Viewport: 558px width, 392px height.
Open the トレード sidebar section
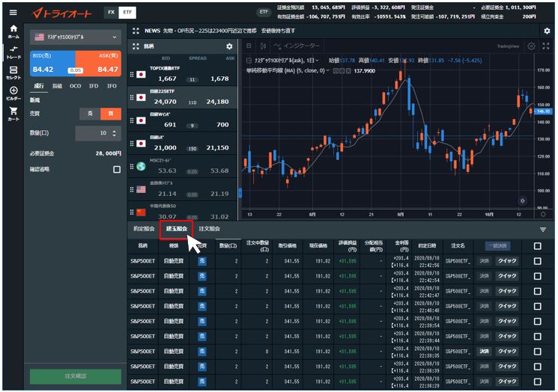tap(13, 52)
